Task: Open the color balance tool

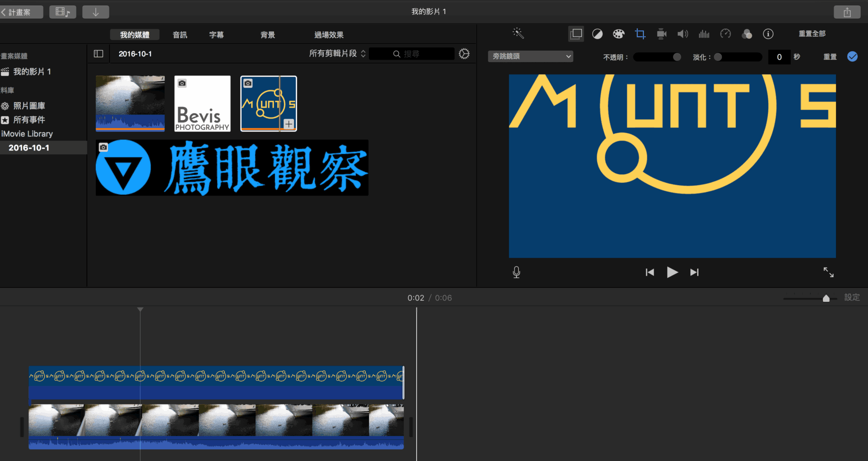Action: 597,34
